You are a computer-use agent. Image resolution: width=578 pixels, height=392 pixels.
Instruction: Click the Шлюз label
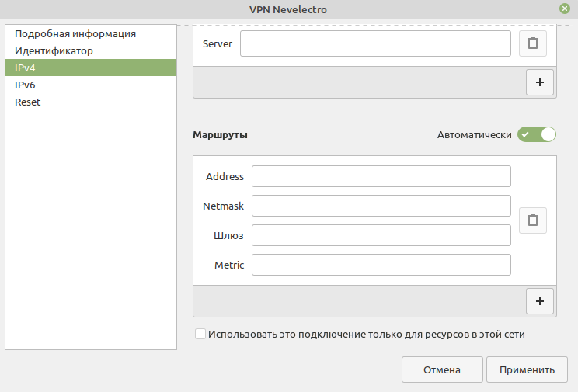point(228,235)
